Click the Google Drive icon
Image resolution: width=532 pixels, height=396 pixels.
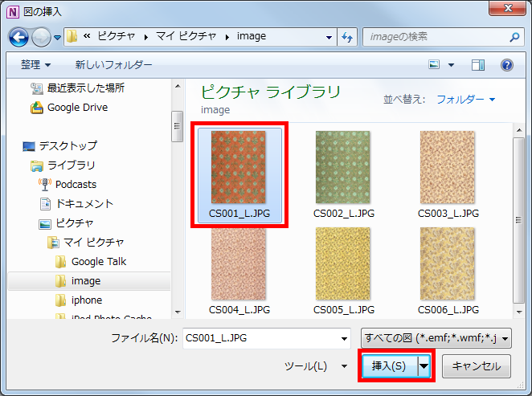pos(37,108)
